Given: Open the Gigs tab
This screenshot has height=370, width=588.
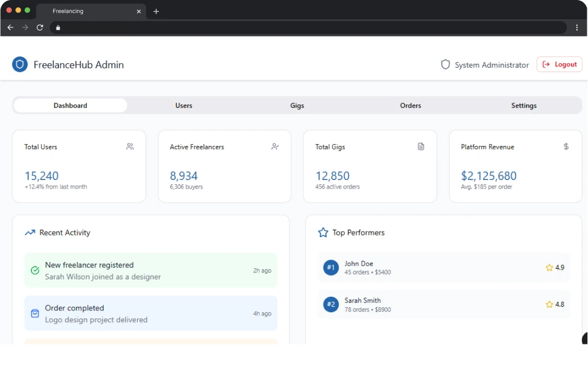Looking at the screenshot, I should coord(297,106).
